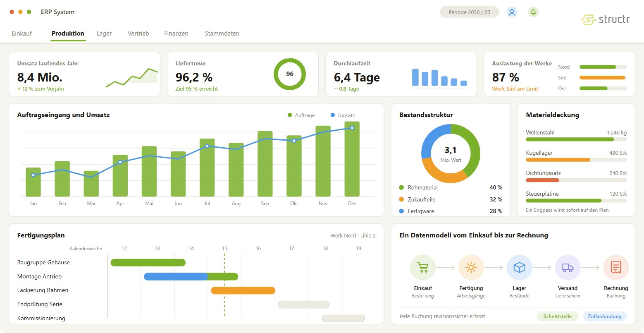Click the "Ziel 95 % erreicht" text
Screen dimensions: 644x333
point(196,89)
